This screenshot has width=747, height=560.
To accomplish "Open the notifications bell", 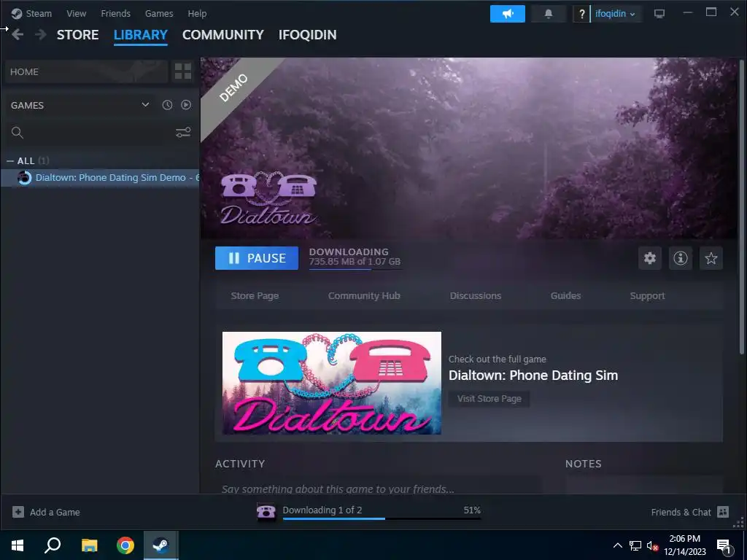I will (549, 14).
